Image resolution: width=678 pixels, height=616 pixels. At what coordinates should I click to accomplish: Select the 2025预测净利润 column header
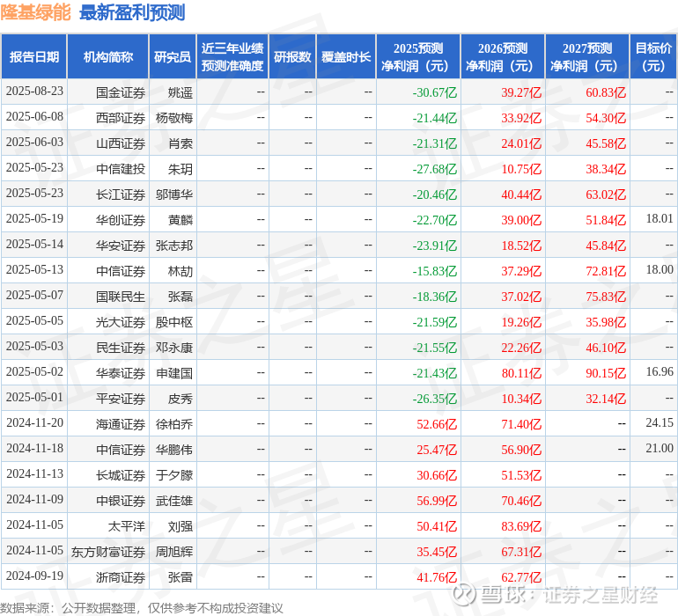418,56
